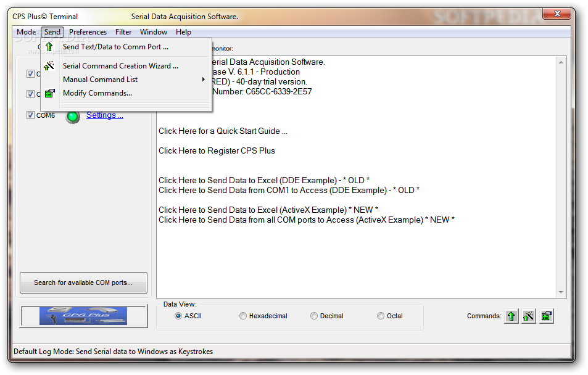The width and height of the screenshot is (588, 375).
Task: Toggle the first COM port checkbox
Action: point(30,74)
